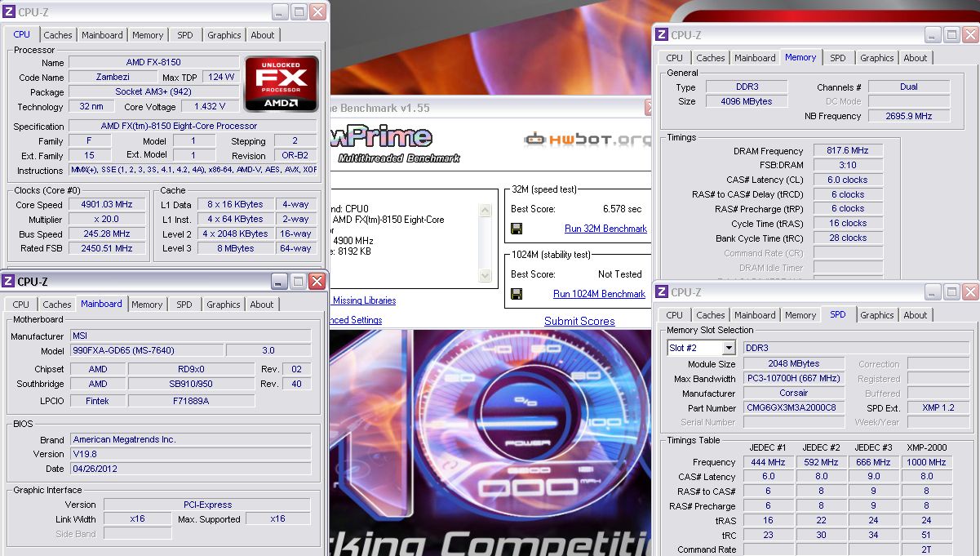Click the hwbot.org logo in the benchmark

pyautogui.click(x=586, y=140)
